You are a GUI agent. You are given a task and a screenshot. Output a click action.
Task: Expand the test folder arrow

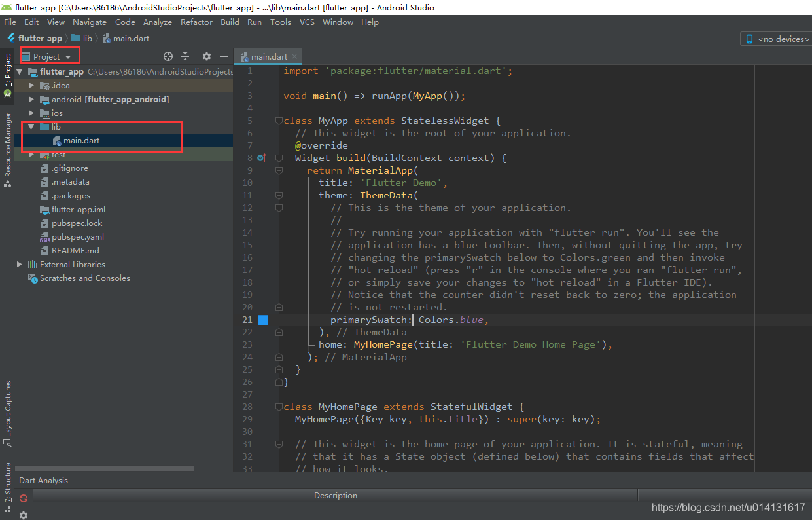point(31,155)
